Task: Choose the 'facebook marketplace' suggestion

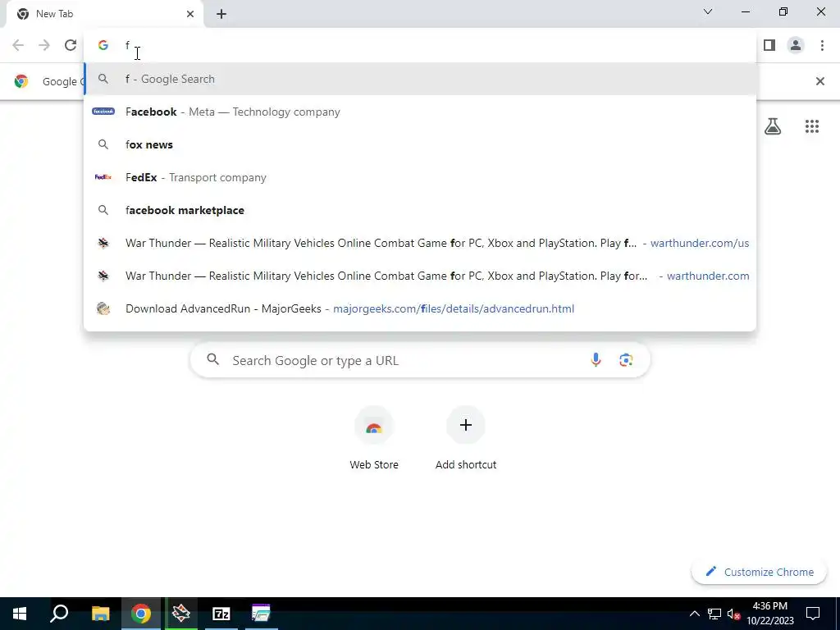Action: coord(420,210)
